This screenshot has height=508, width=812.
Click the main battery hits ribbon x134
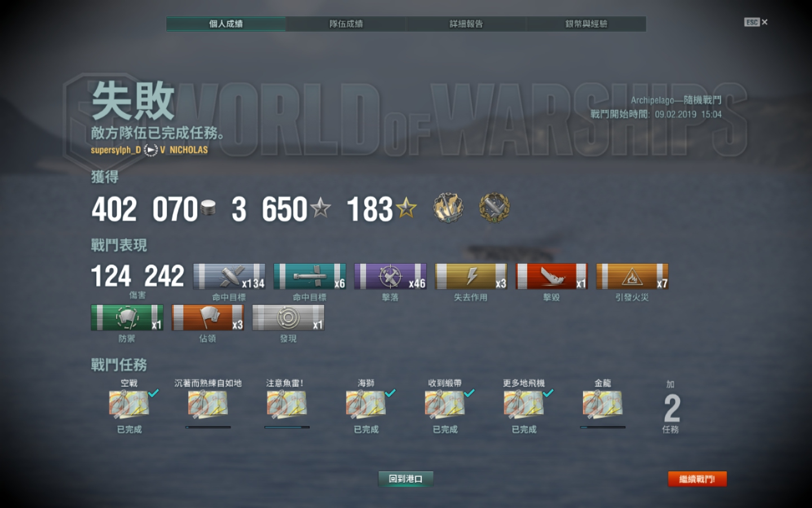coord(229,277)
